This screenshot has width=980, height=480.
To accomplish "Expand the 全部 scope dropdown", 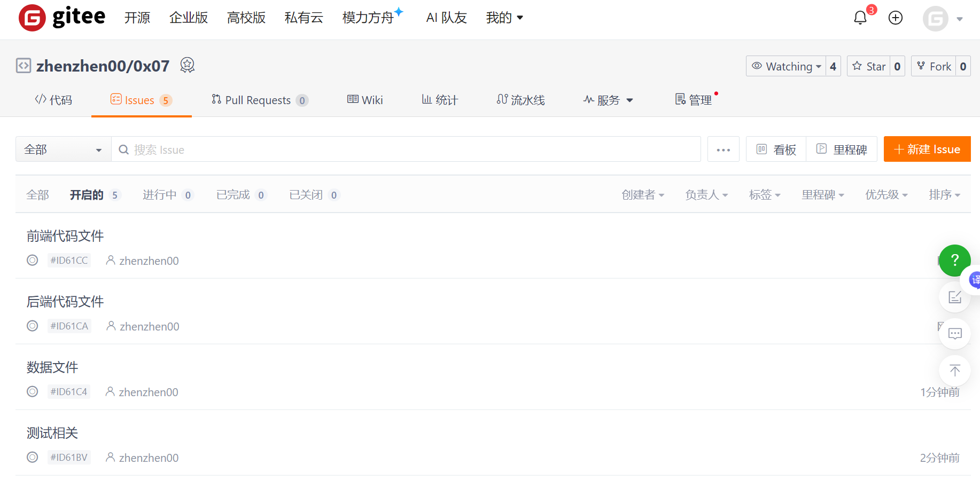I will point(64,149).
